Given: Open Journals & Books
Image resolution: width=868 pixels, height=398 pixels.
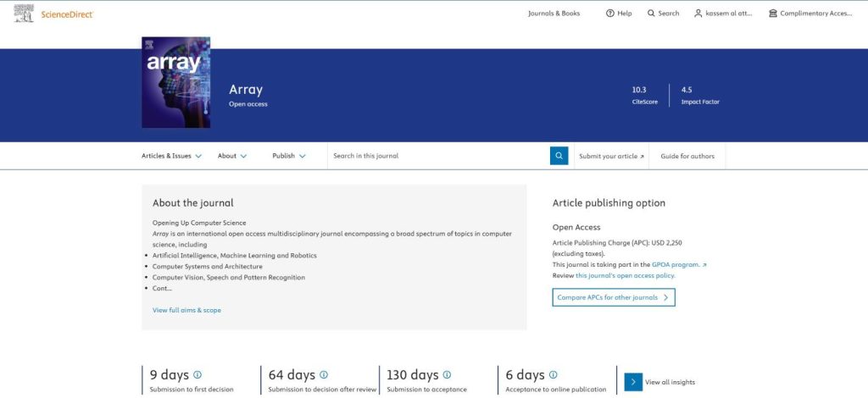Looking at the screenshot, I should click(554, 14).
